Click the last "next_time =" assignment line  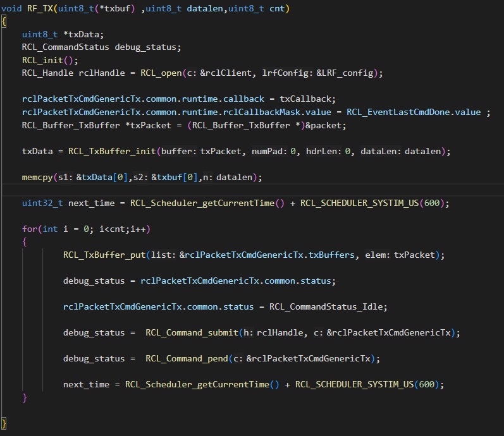pyautogui.click(x=254, y=385)
